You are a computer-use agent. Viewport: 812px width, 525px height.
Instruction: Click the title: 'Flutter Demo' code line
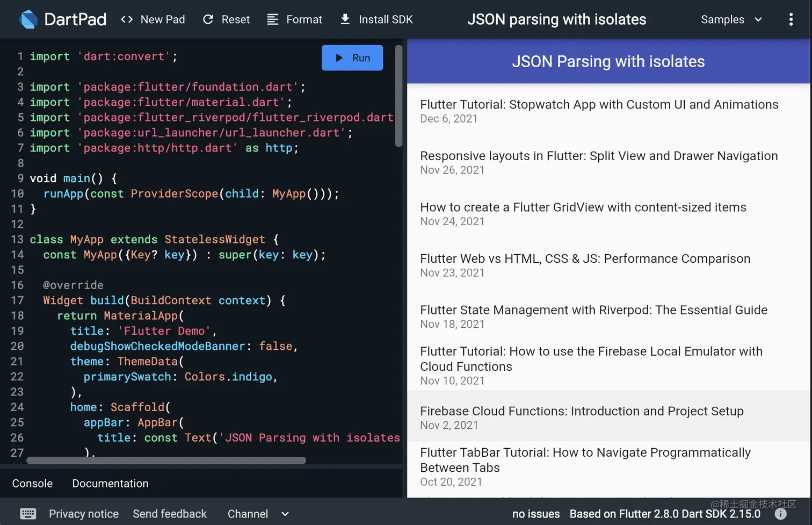pos(143,331)
